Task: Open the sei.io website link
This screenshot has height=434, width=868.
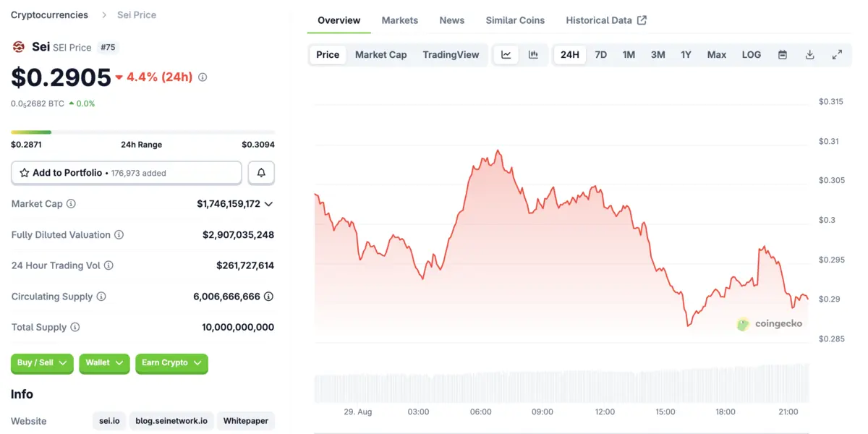Action: pyautogui.click(x=110, y=421)
